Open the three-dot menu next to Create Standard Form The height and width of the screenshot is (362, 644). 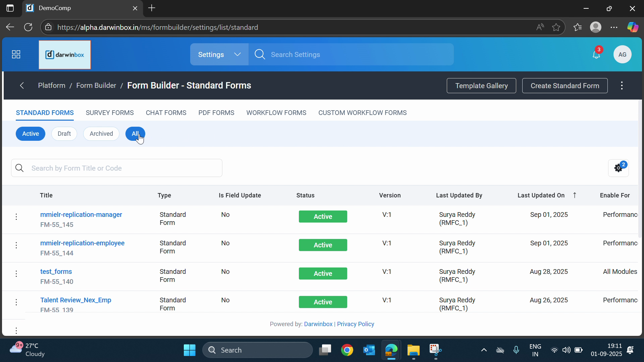pos(622,85)
